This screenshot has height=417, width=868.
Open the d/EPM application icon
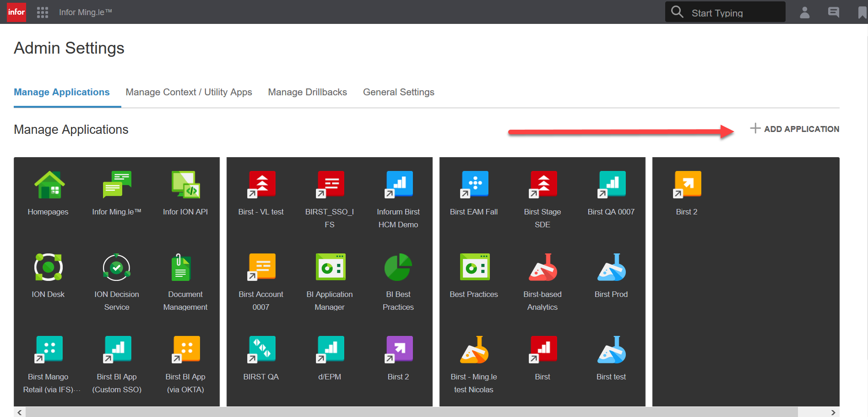coord(330,350)
